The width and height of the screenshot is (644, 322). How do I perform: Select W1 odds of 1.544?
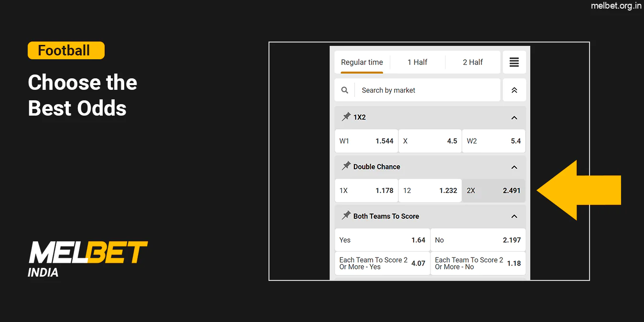coord(366,141)
